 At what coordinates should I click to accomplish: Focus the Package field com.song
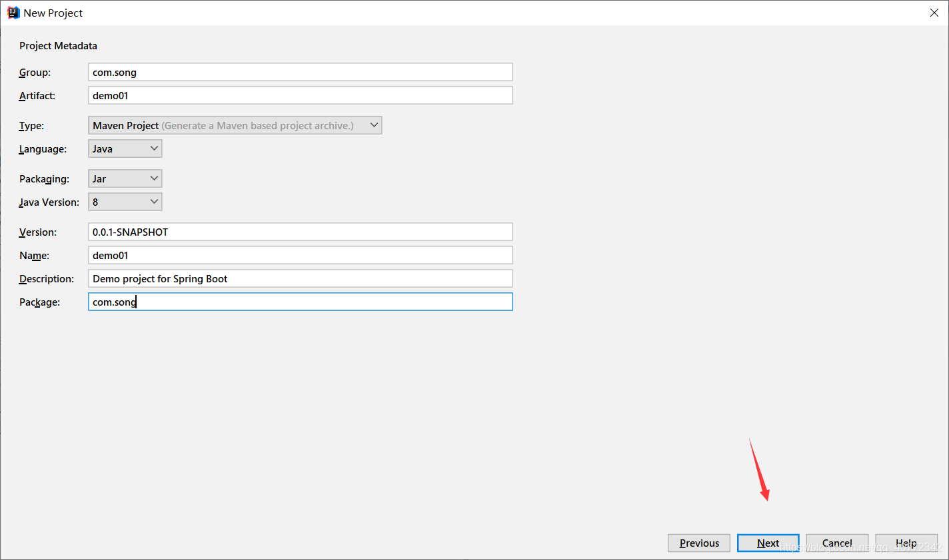pyautogui.click(x=301, y=302)
